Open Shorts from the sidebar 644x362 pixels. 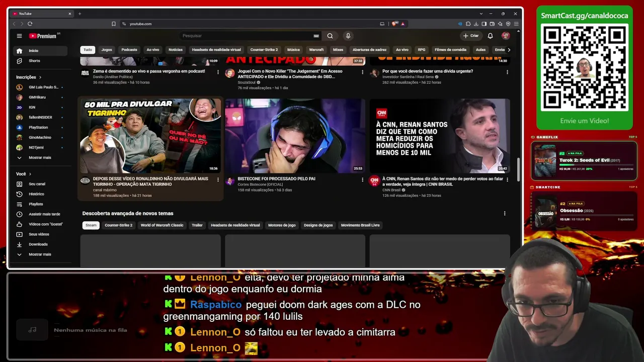(40, 61)
